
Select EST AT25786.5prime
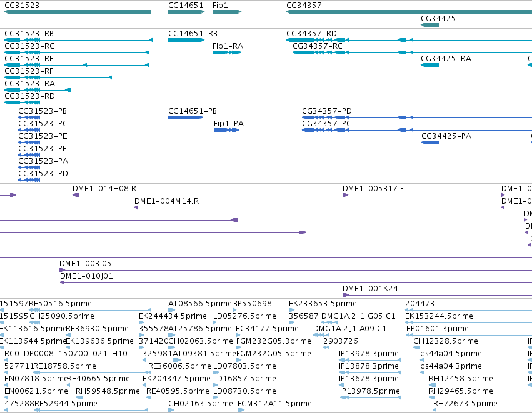(172, 335)
